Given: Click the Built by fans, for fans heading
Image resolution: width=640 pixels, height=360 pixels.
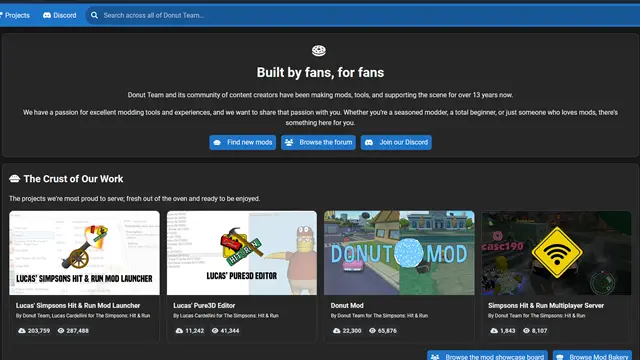Looking at the screenshot, I should coord(320,73).
